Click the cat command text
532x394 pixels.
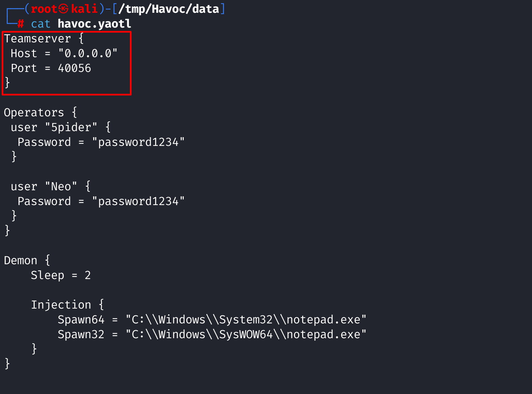[x=40, y=24]
